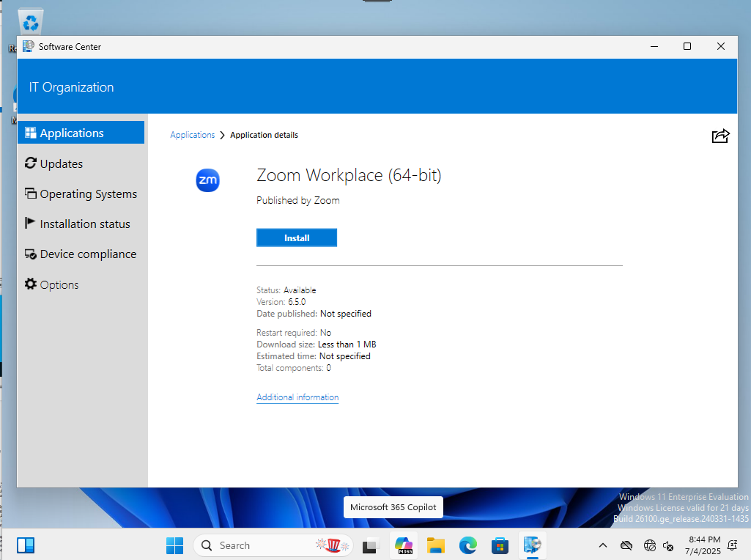Open the Widgets panel icon
Viewport: 751px width, 560px height.
pos(26,545)
